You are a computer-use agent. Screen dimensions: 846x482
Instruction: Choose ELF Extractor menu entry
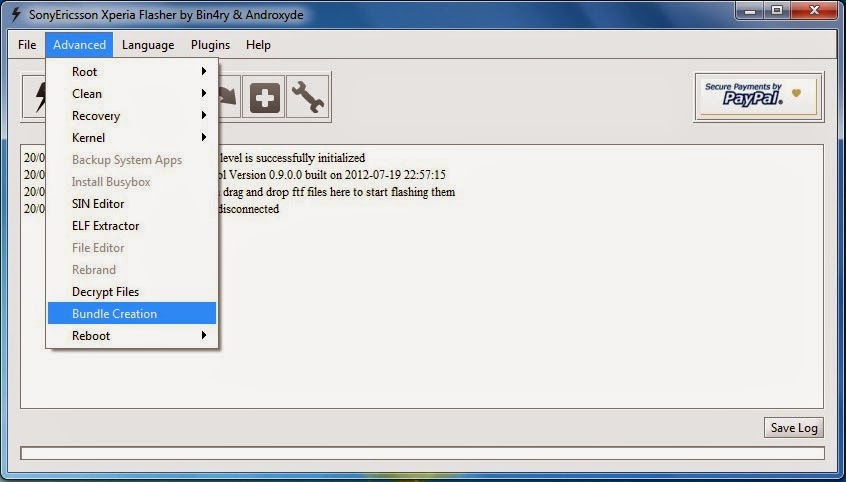point(132,226)
